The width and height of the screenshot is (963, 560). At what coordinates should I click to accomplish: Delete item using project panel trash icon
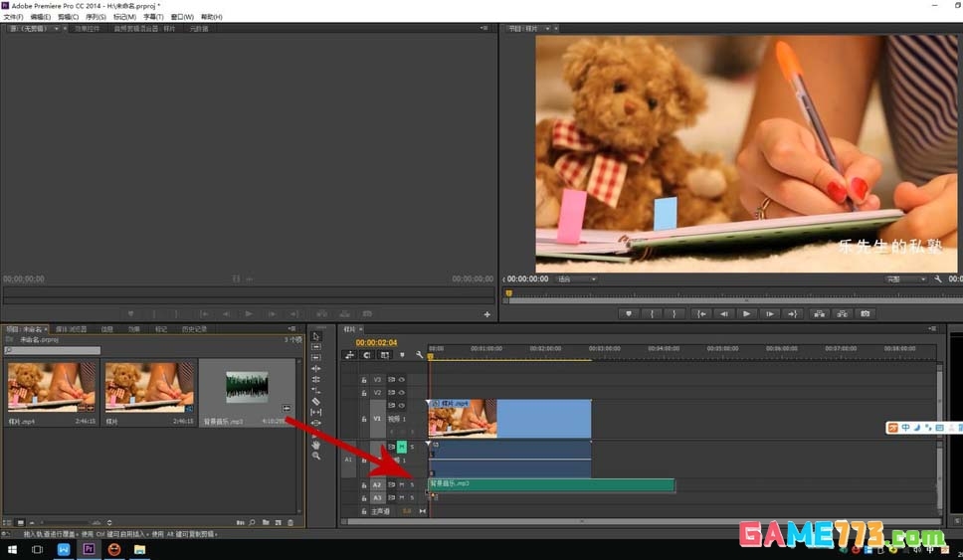(x=290, y=522)
